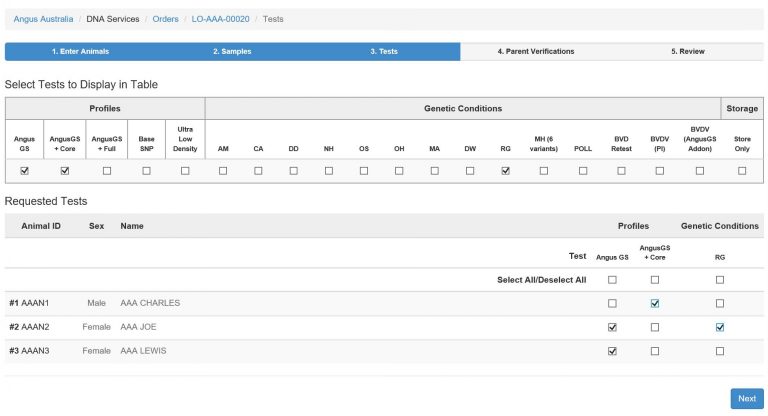
Task: Uncheck RG test for AAA JOE
Action: (720, 327)
